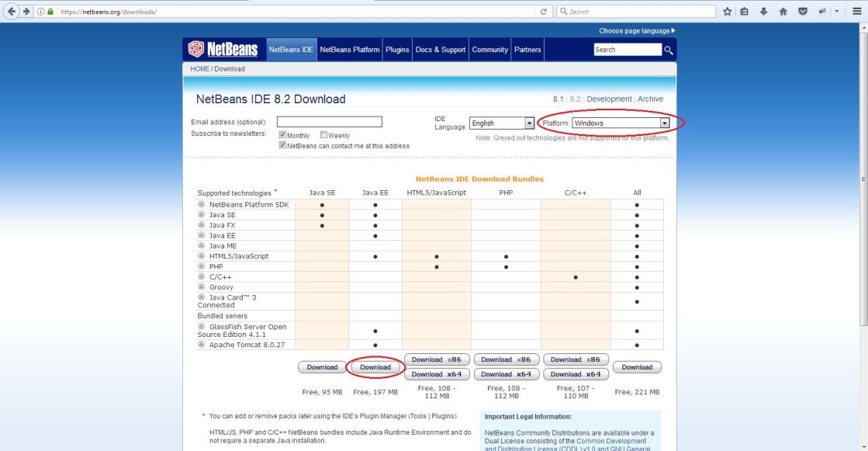Click info icon next to C/C++ row
The width and height of the screenshot is (868, 451).
point(202,276)
